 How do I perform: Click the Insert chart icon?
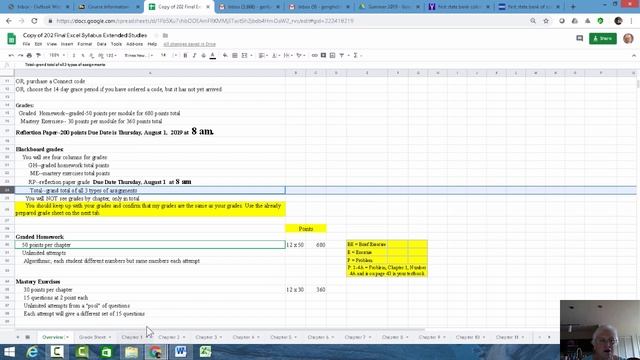point(332,56)
